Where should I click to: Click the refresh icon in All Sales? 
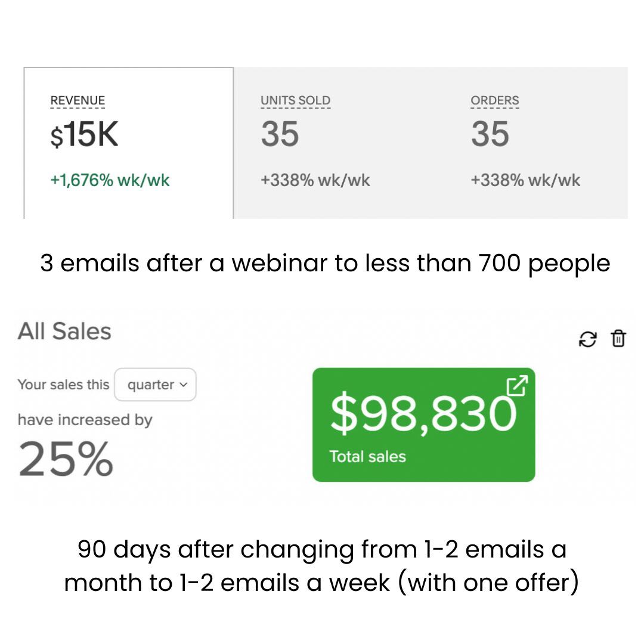587,339
